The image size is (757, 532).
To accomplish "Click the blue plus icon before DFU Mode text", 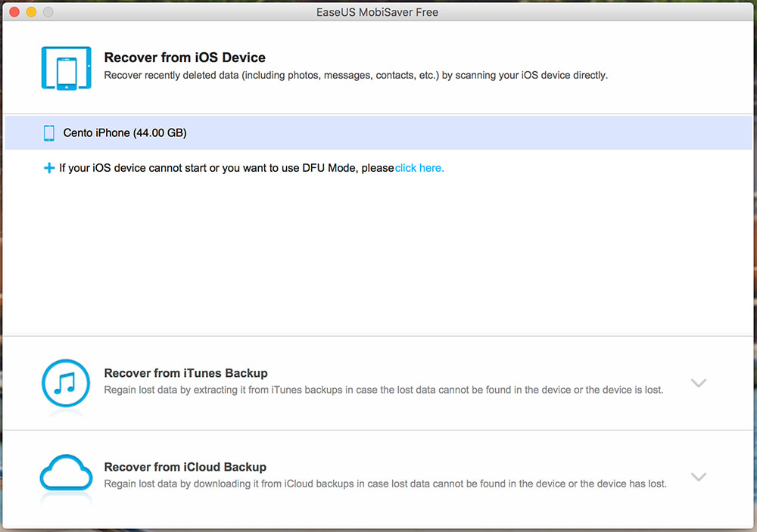I will click(x=48, y=168).
